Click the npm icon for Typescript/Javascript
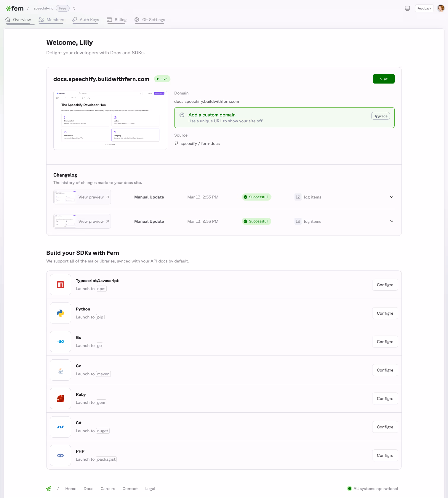This screenshot has width=448, height=498. pyautogui.click(x=60, y=285)
